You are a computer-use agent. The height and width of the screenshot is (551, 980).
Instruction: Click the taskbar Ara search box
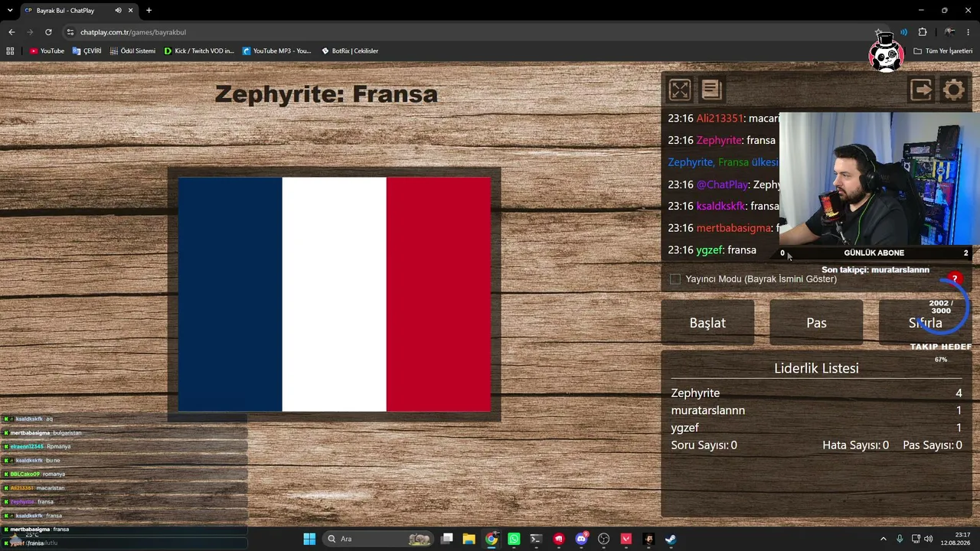pyautogui.click(x=377, y=540)
